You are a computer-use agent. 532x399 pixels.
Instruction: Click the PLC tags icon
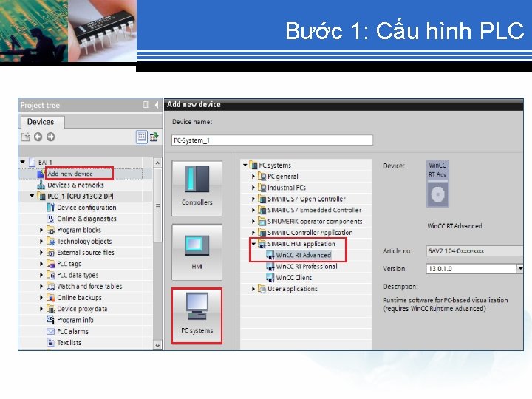pyautogui.click(x=50, y=264)
